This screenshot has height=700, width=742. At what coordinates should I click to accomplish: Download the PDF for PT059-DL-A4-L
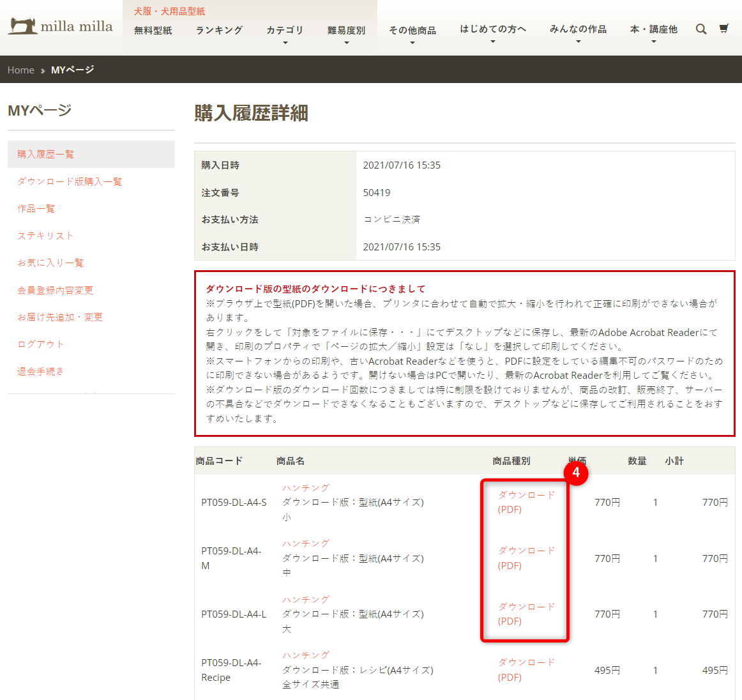click(x=526, y=614)
